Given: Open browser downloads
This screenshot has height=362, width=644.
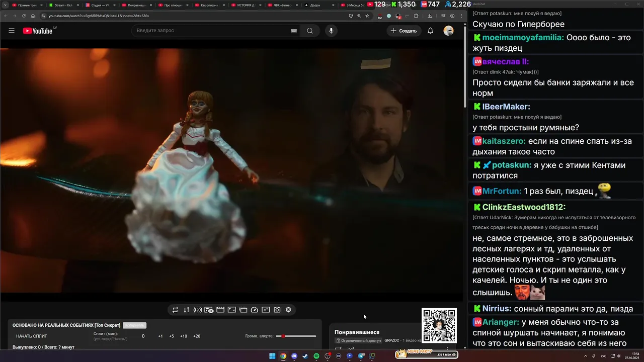Looking at the screenshot, I should (x=430, y=16).
